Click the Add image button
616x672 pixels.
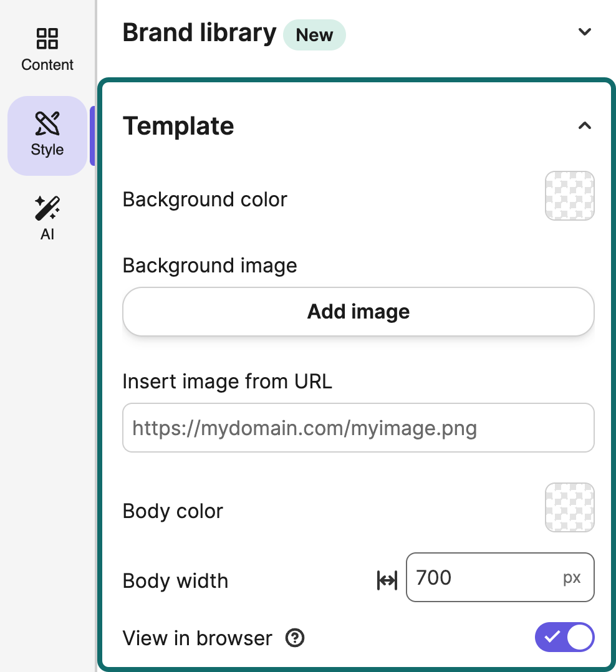tap(358, 312)
